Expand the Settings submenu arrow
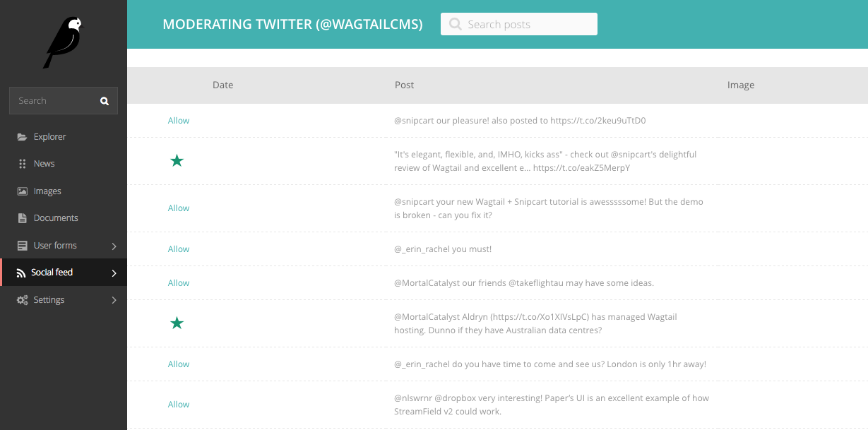868x430 pixels. pyautogui.click(x=114, y=300)
